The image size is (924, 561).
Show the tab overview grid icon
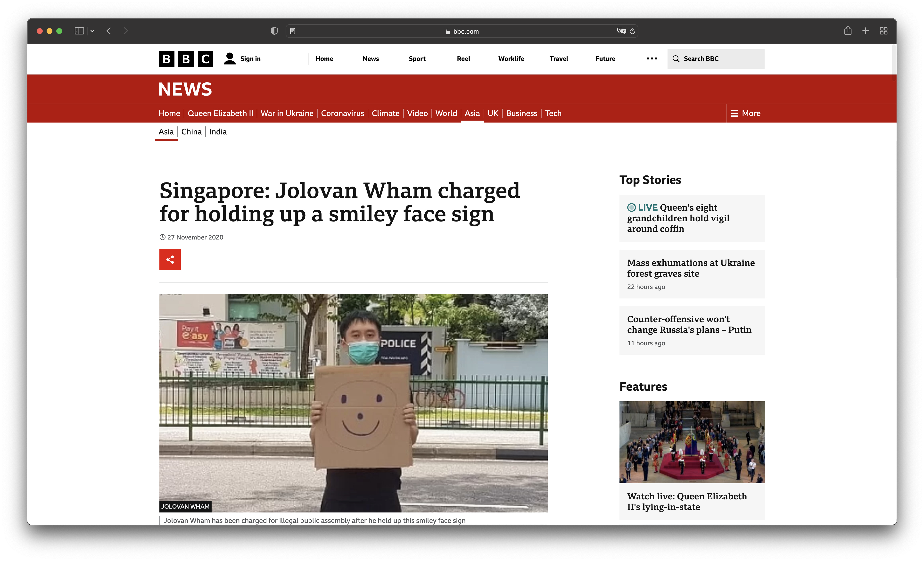(883, 31)
